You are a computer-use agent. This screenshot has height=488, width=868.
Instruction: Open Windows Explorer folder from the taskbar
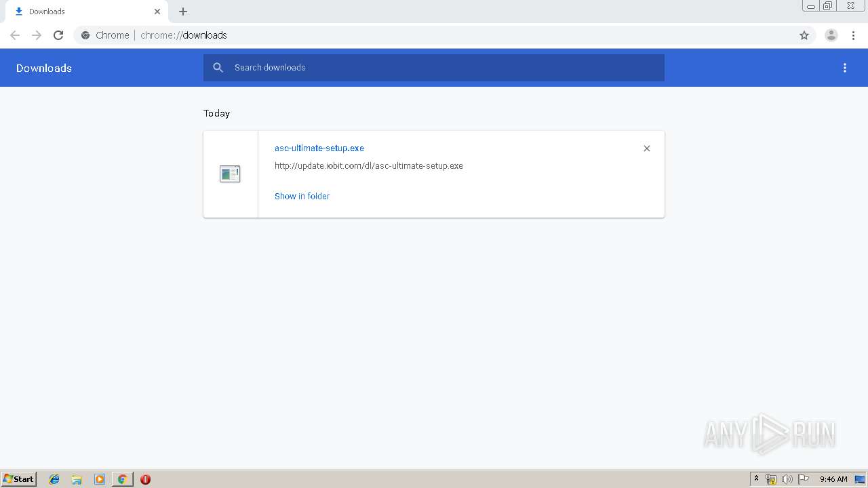pyautogui.click(x=77, y=479)
